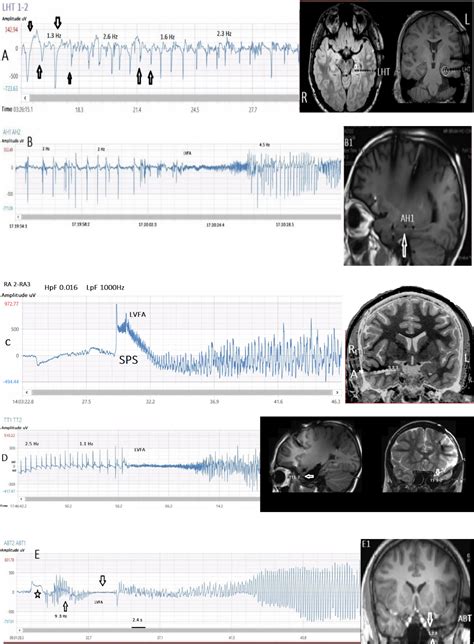Click the 4.5 Hz label in panel B

264,145
